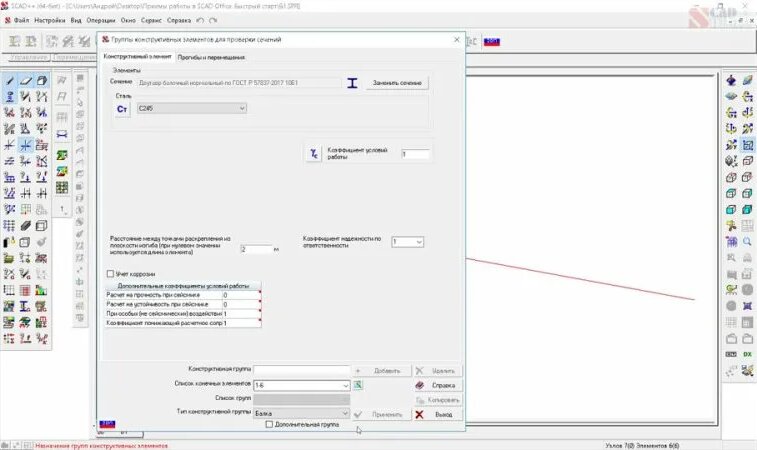Click the wireframe cube icon in left palette
This screenshot has width=757, height=450.
(42, 225)
